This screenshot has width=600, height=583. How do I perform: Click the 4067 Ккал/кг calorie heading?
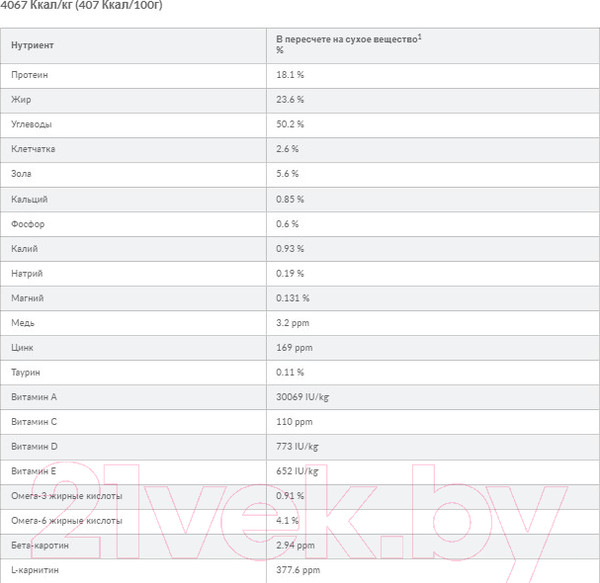tap(80, 6)
